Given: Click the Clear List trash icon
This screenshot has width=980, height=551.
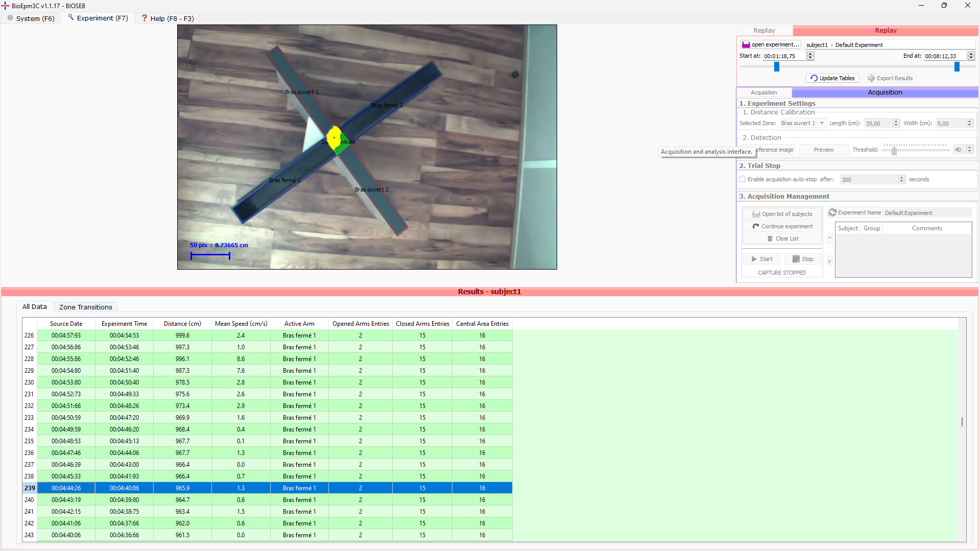Looking at the screenshot, I should coord(770,238).
